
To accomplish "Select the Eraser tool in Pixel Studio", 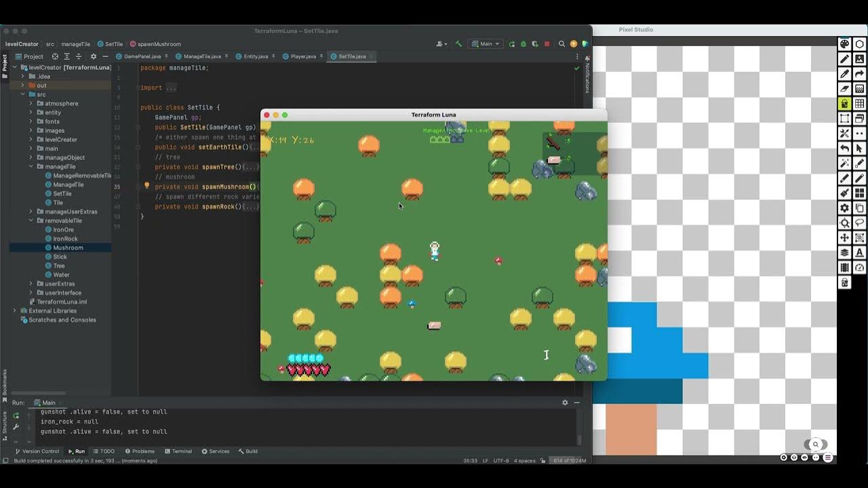I will point(844,89).
